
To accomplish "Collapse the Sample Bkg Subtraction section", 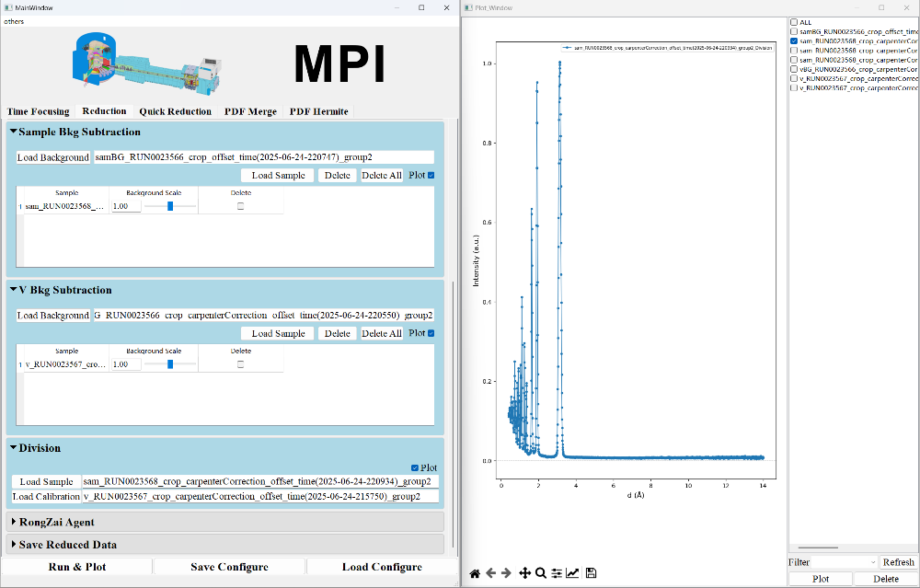I will coord(14,132).
